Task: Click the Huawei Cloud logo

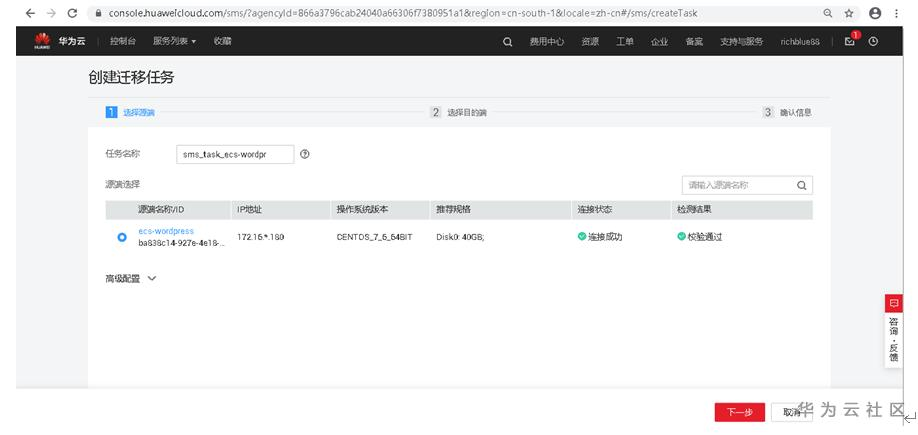Action: [42, 41]
